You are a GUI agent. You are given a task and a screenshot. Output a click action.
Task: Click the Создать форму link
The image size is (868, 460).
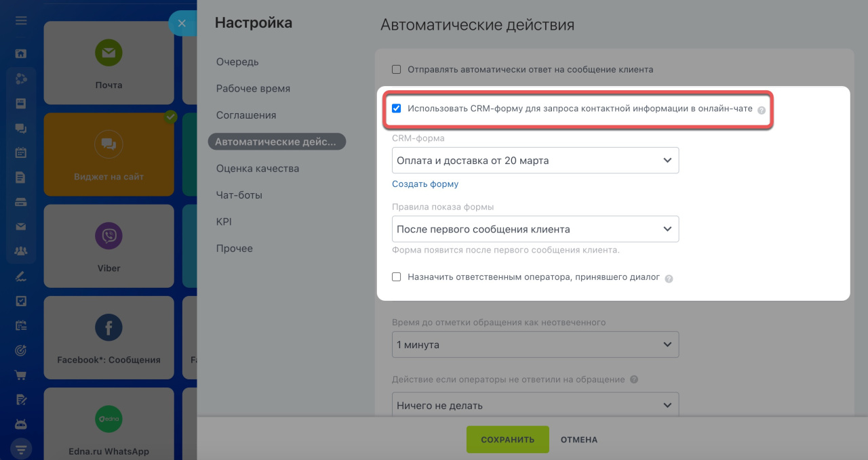pyautogui.click(x=425, y=184)
